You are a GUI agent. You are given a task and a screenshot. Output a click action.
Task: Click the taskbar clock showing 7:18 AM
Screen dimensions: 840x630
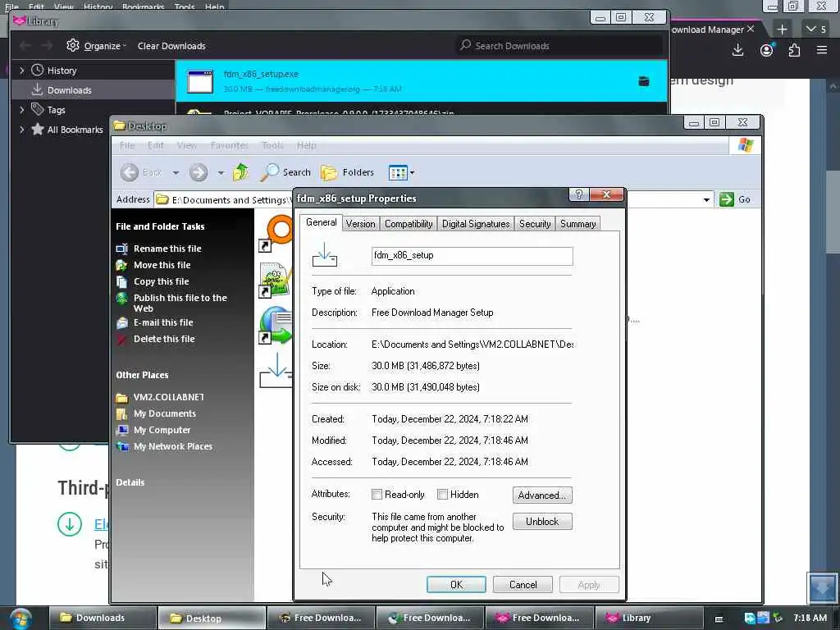(x=810, y=618)
